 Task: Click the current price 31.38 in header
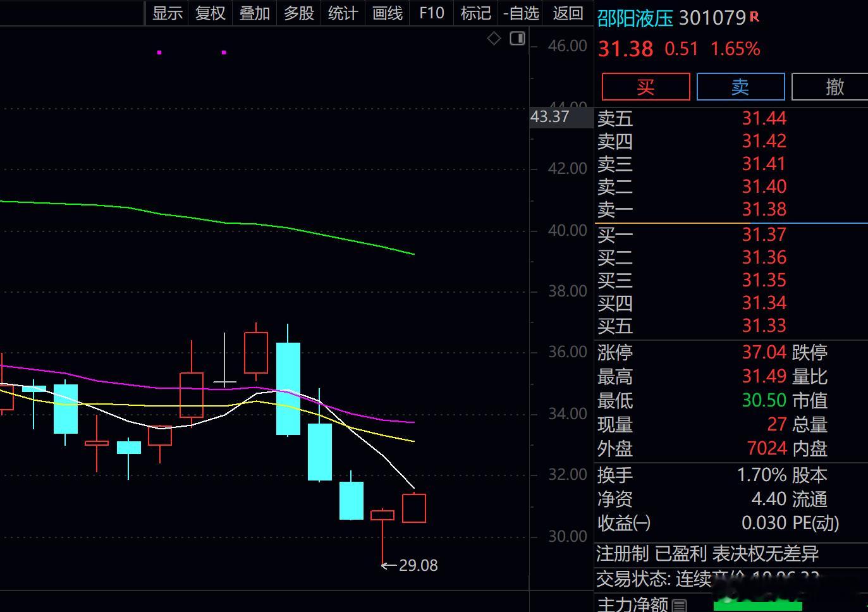coord(625,49)
